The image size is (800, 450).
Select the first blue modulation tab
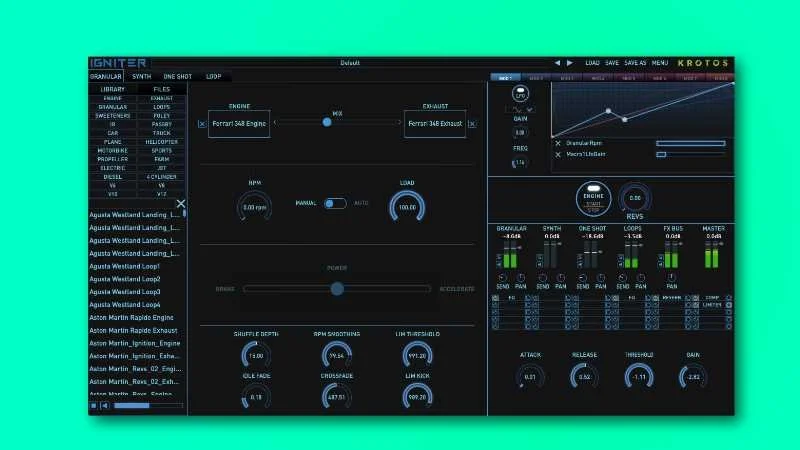tap(505, 78)
